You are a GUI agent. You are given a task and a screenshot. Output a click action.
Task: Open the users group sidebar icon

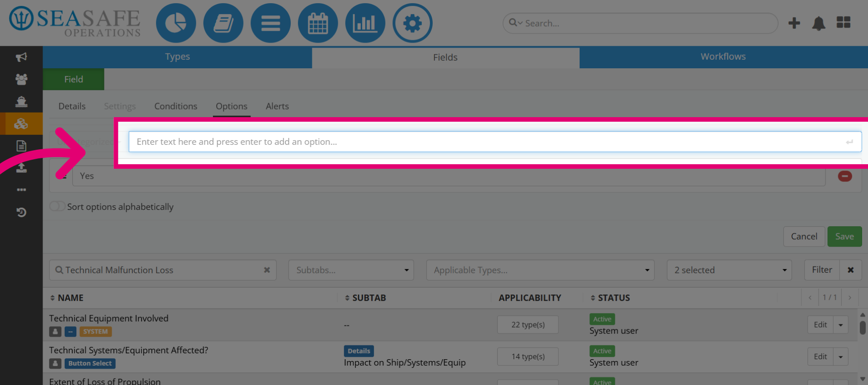pyautogui.click(x=21, y=79)
